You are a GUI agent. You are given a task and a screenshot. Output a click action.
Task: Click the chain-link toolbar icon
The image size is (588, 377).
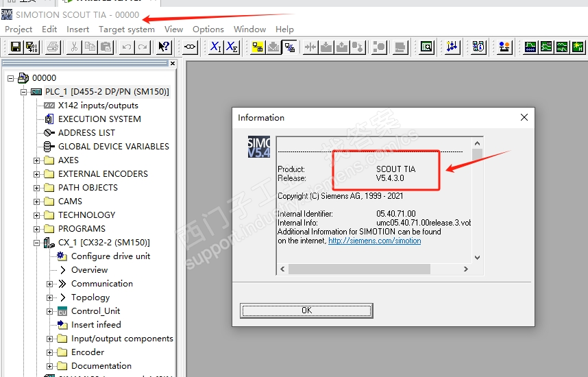click(190, 47)
